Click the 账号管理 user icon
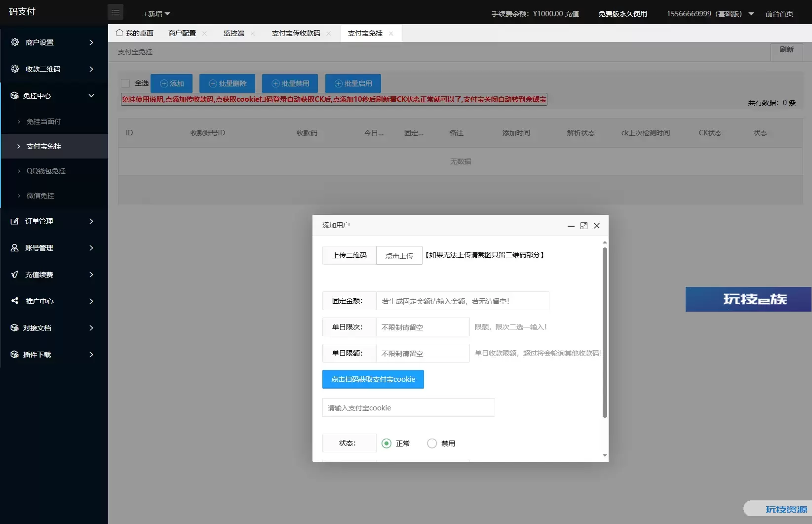This screenshot has width=812, height=524. point(15,247)
